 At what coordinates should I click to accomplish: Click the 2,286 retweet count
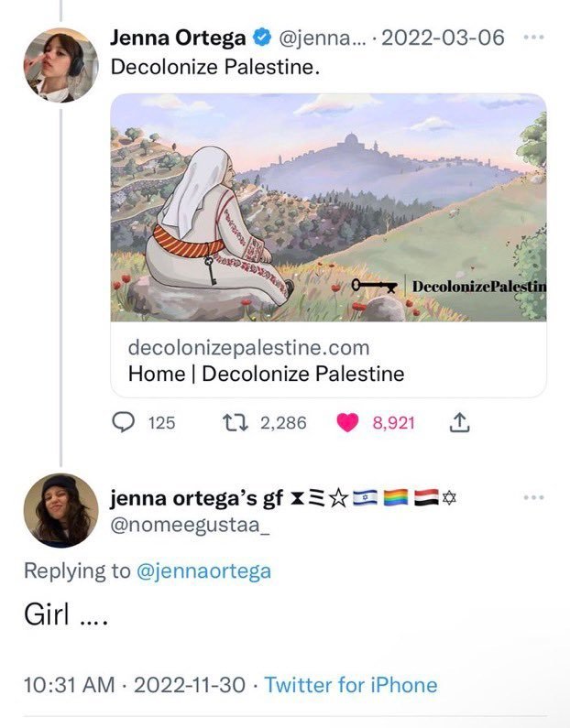click(x=283, y=423)
